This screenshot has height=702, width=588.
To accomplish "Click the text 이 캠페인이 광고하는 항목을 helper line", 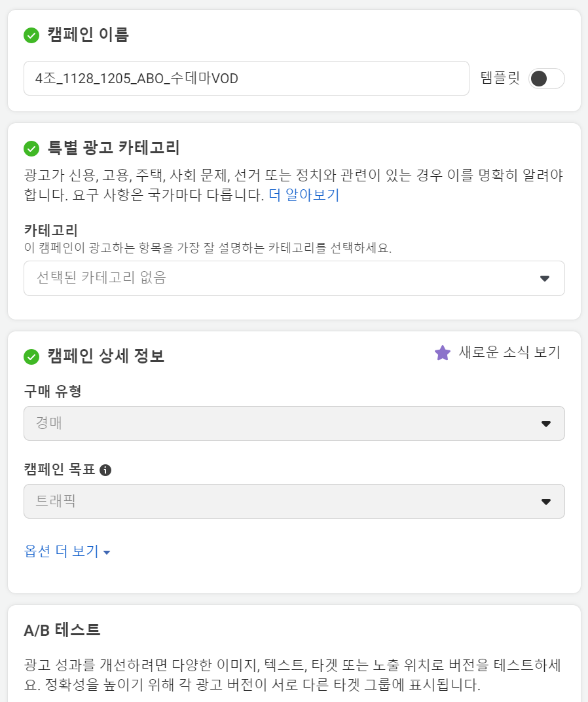I will pos(208,248).
